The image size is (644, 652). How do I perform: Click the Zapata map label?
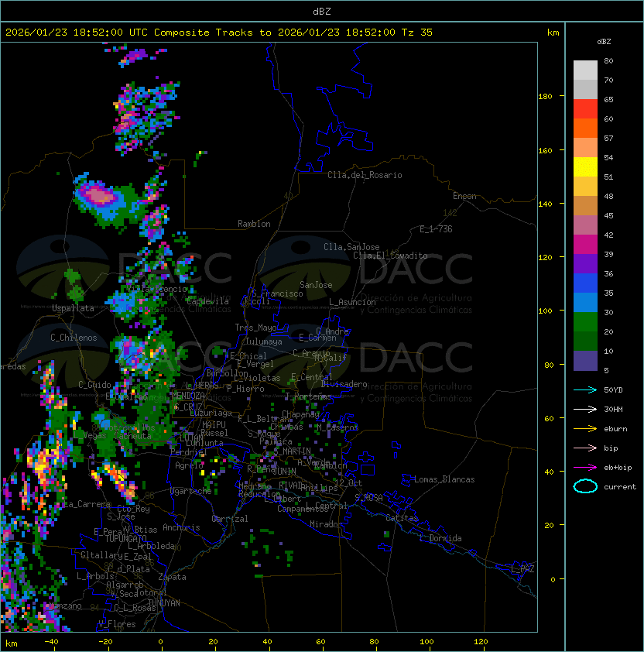pyautogui.click(x=172, y=577)
